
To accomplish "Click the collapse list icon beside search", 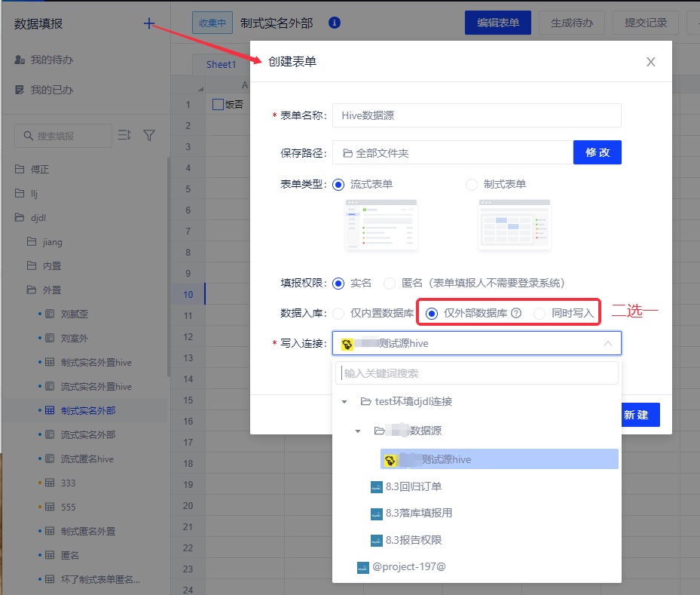I will coord(124,136).
